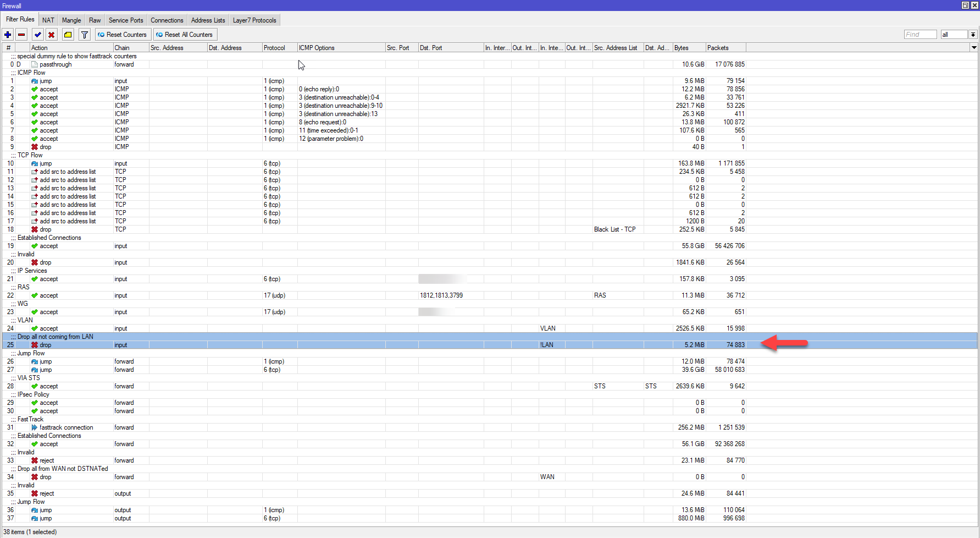Switch to the Mangle tab
Image resolution: width=980 pixels, height=538 pixels.
click(x=71, y=20)
